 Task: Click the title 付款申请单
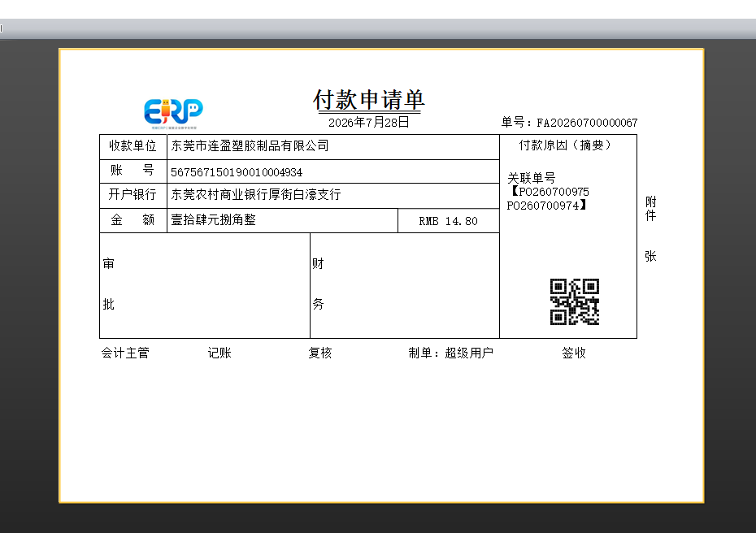(x=369, y=100)
